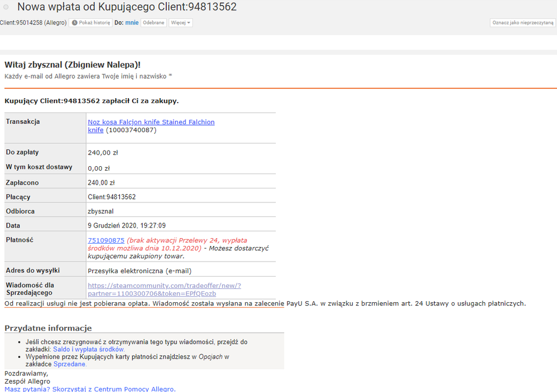Expand the Więcej dropdown
557x392 pixels.
click(181, 23)
